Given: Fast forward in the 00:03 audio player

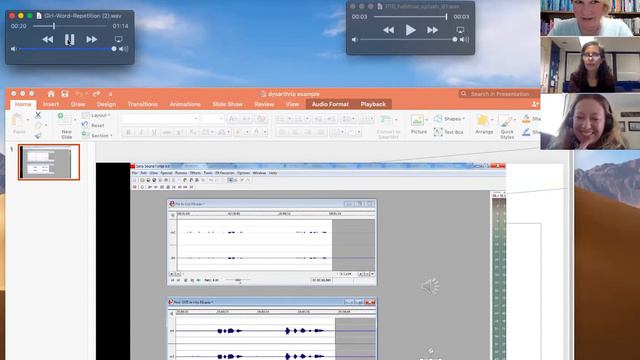Looking at the screenshot, I should (432, 30).
